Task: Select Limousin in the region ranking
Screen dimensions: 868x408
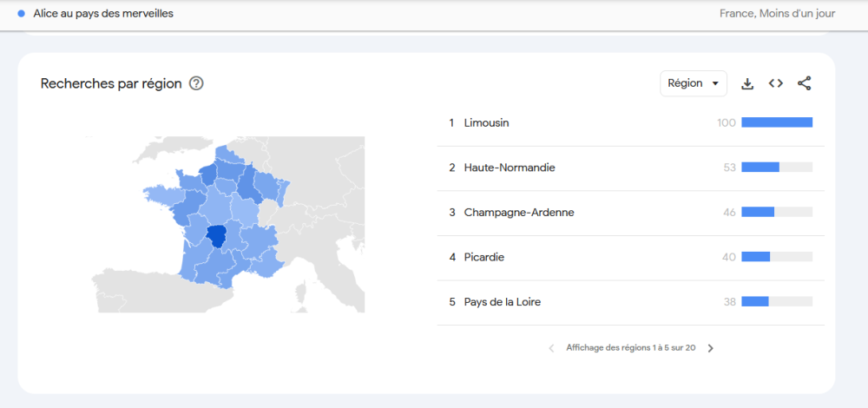Action: 486,123
